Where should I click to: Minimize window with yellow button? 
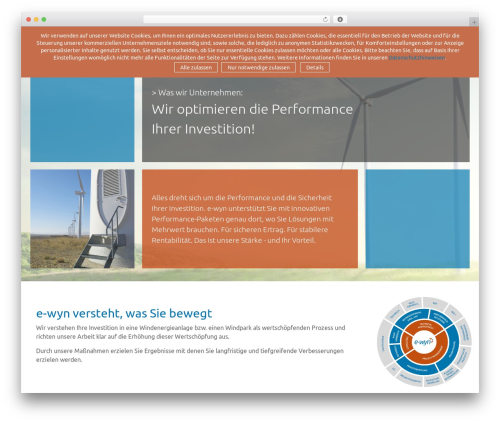coord(36,19)
